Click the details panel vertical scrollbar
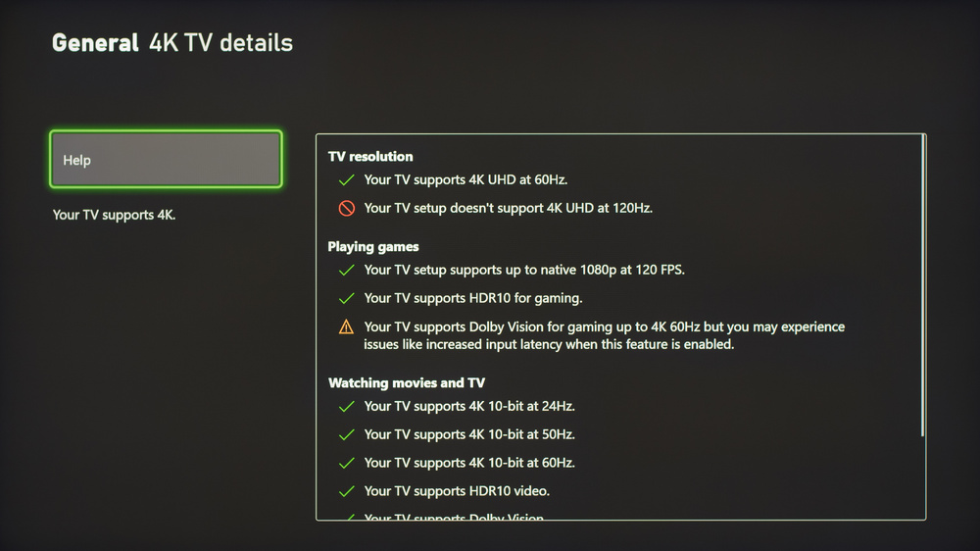Screen dimensions: 980x551 pyautogui.click(x=922, y=284)
